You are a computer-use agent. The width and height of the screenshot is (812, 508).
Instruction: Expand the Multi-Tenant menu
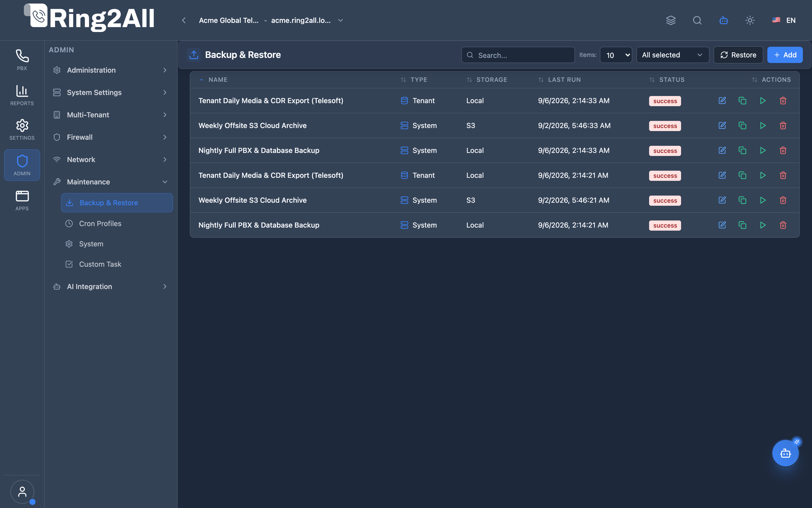[x=110, y=115]
